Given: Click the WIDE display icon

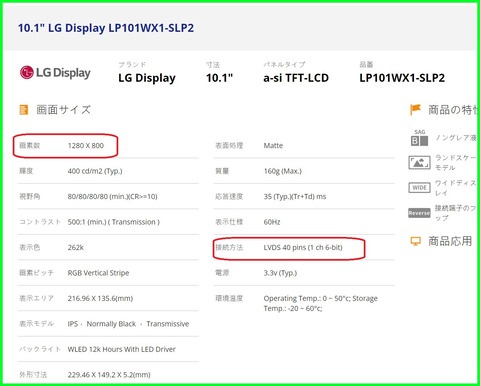Looking at the screenshot, I should [419, 188].
